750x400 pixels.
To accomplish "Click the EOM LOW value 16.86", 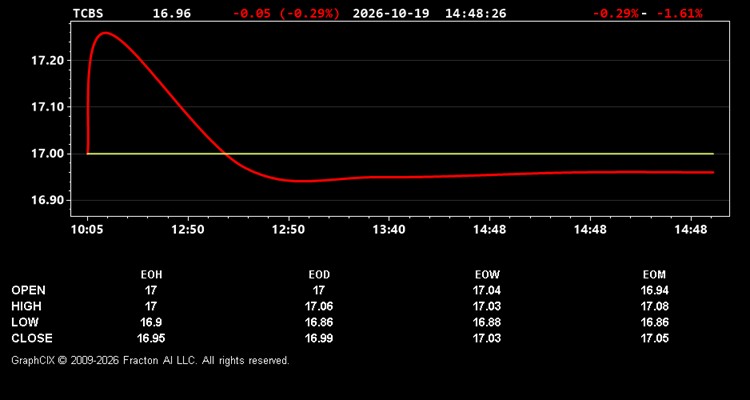I will tap(654, 322).
